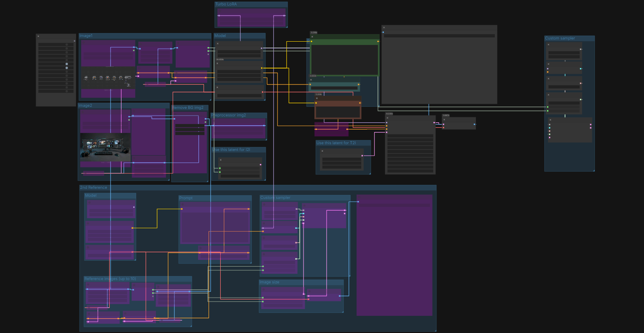Open widget of bottom node in upper Model group
This screenshot has height=333, width=644.
click(x=239, y=95)
